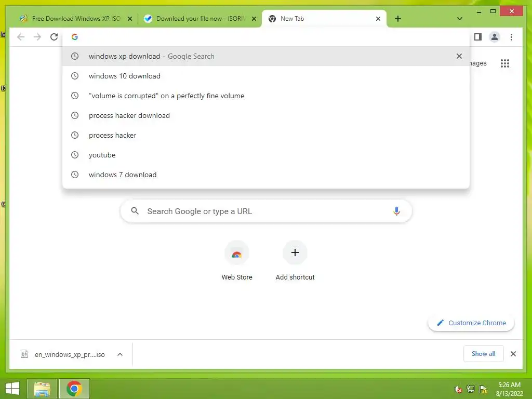532x399 pixels.
Task: Choose the 'process hacker' suggestion
Action: (x=266, y=135)
